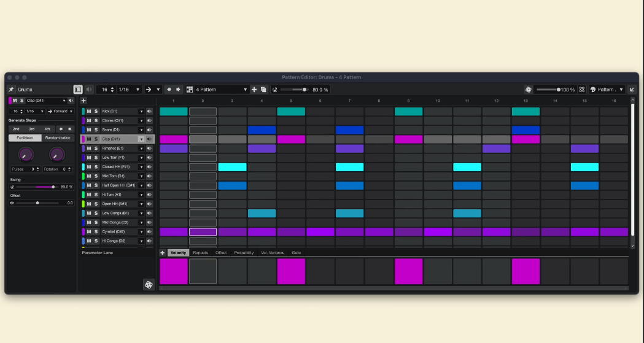Click the add instrument lane plus icon
Viewport: 644px width, 343px height.
tap(83, 101)
